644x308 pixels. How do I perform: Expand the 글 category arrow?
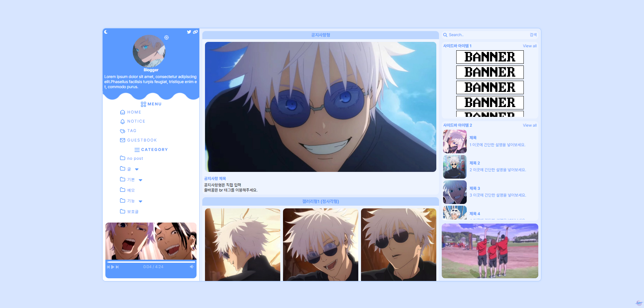click(x=137, y=170)
